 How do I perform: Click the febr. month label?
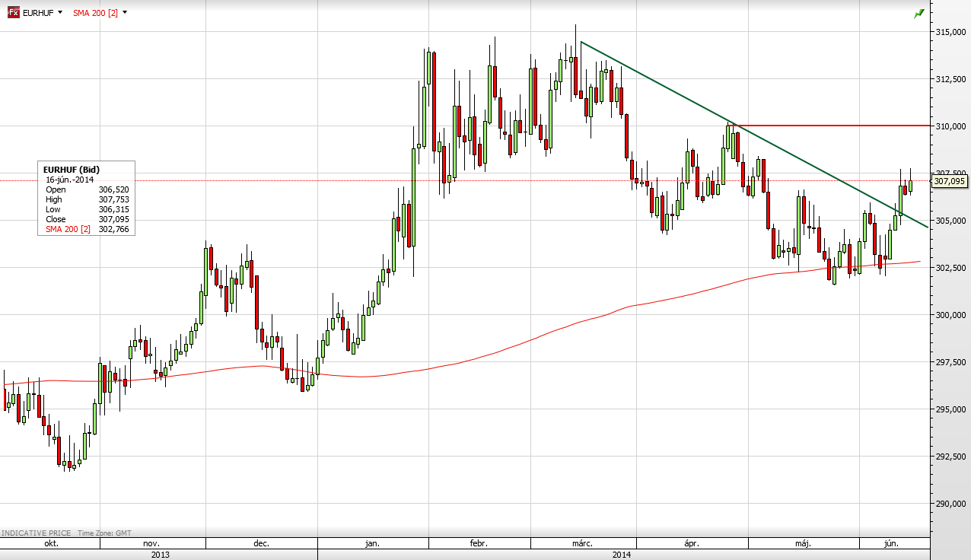[479, 544]
